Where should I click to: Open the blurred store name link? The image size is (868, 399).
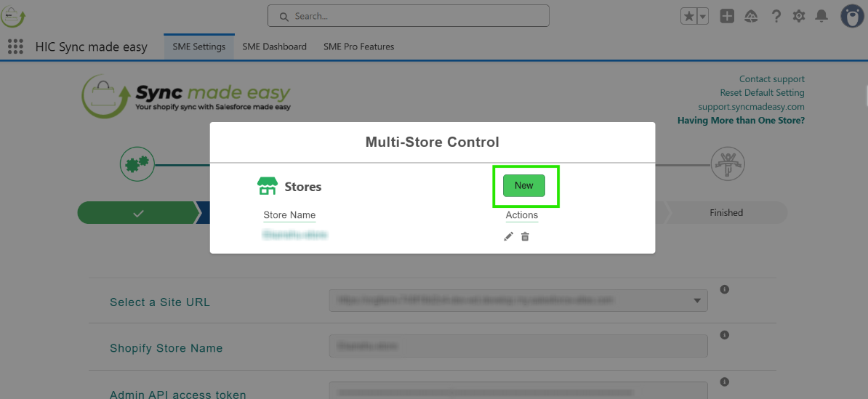click(294, 235)
